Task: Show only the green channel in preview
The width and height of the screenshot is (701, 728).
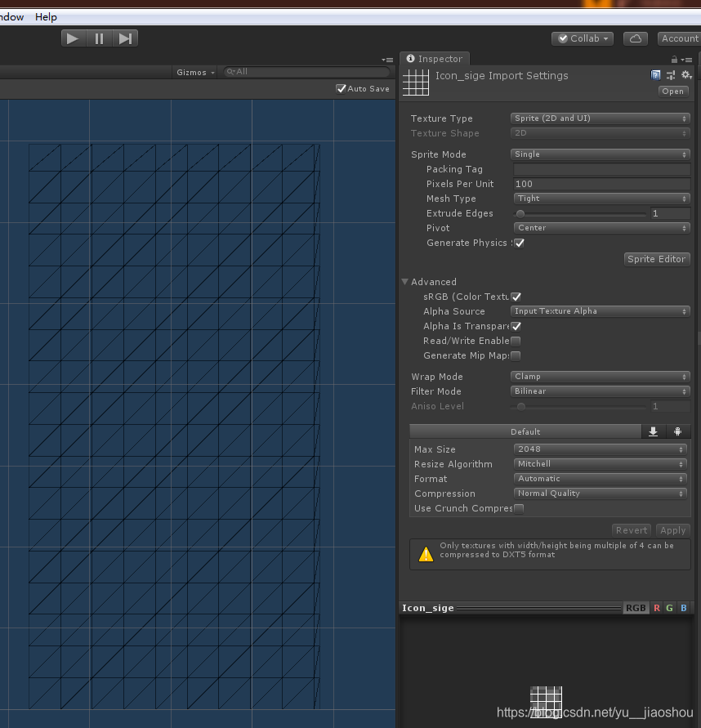Action: tap(669, 608)
